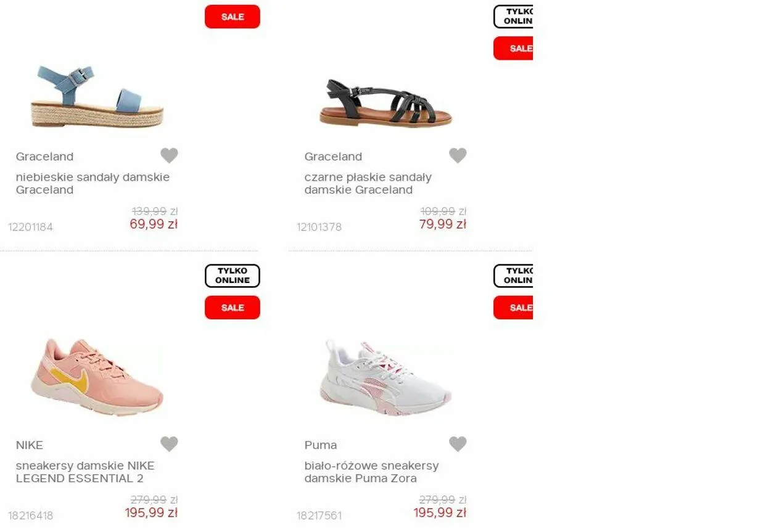The width and height of the screenshot is (771, 532).
Task: Click the Puma brand name
Action: point(321,445)
